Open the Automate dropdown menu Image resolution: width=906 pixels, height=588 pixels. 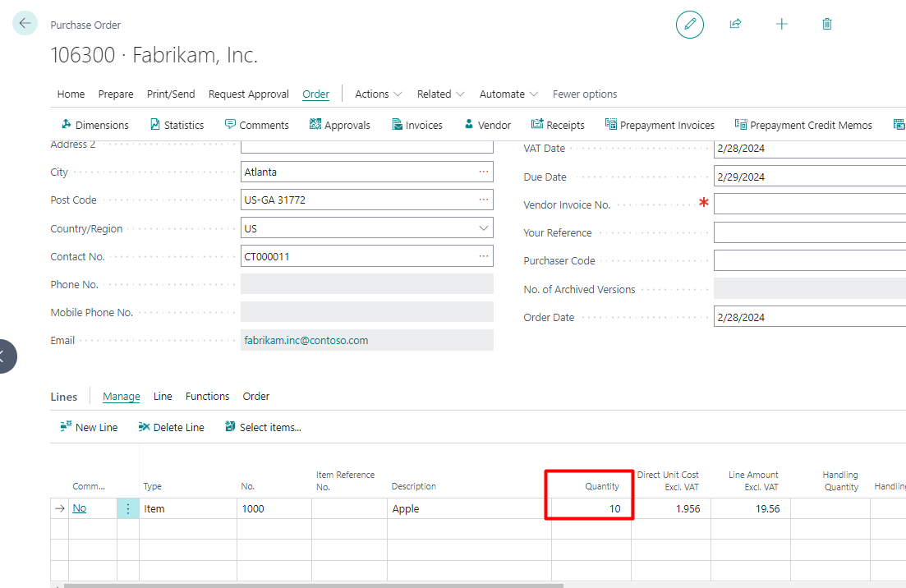tap(508, 94)
